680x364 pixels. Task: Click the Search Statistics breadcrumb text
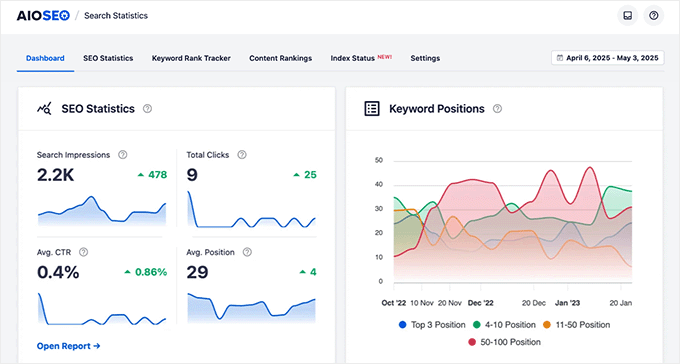point(116,16)
